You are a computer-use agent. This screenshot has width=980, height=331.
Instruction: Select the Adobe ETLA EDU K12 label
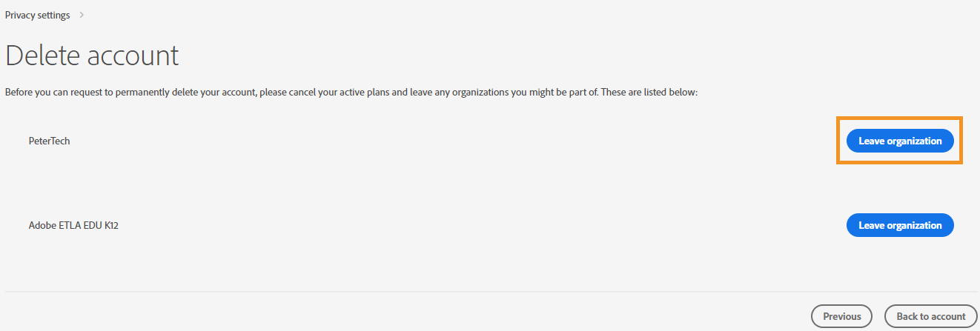(x=73, y=225)
